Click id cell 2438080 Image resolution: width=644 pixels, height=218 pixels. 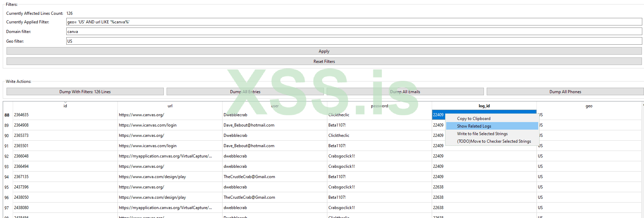65,208
